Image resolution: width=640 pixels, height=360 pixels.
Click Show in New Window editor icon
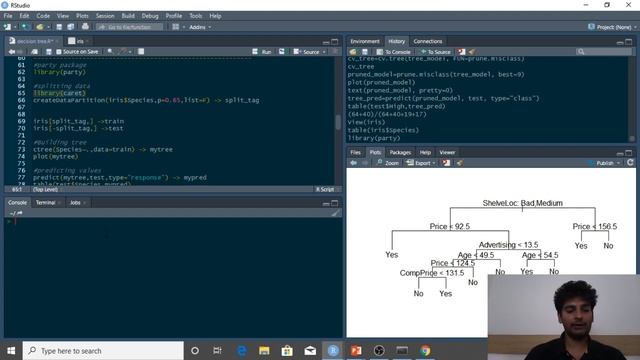click(34, 52)
